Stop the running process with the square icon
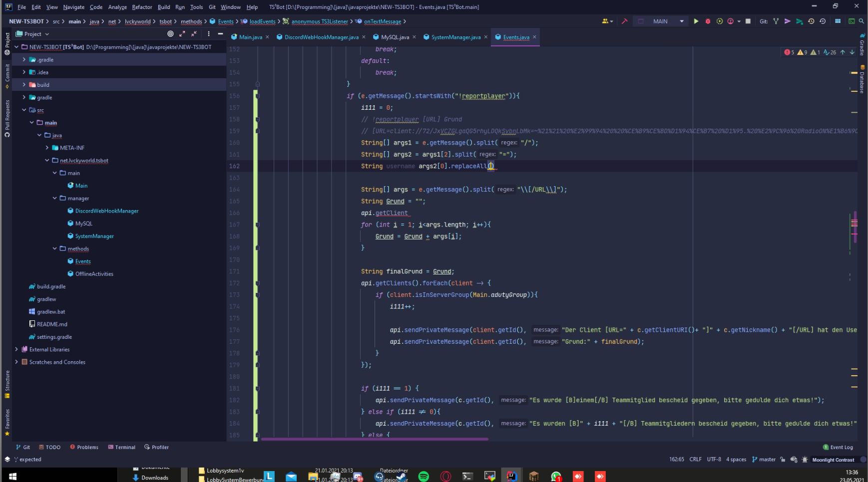 (x=748, y=21)
